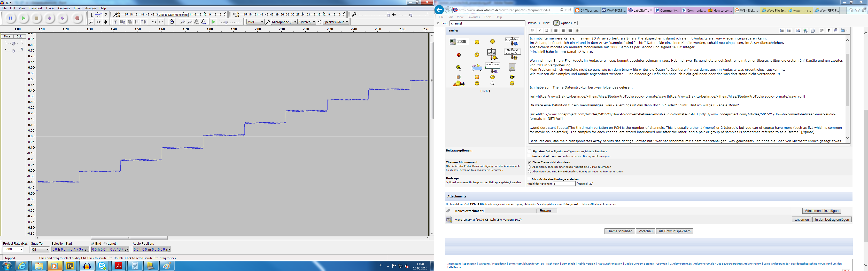
Task: Skip to start of the project
Action: click(50, 18)
